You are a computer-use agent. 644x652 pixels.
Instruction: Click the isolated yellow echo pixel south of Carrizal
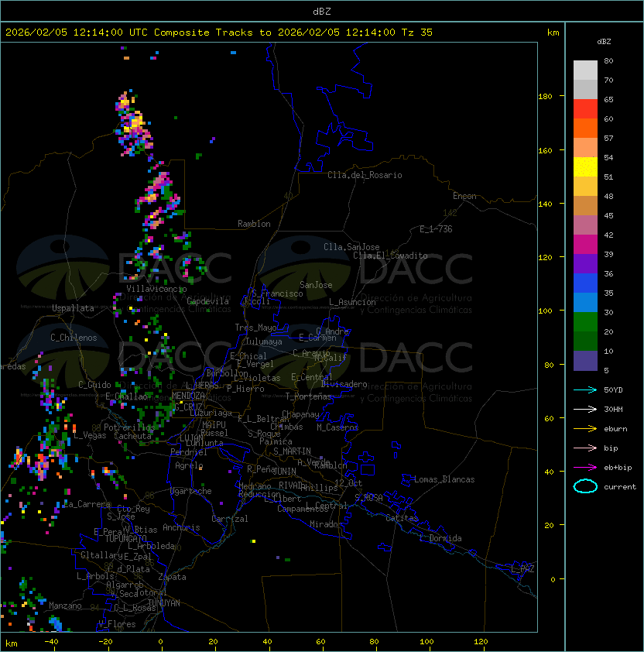[254, 541]
